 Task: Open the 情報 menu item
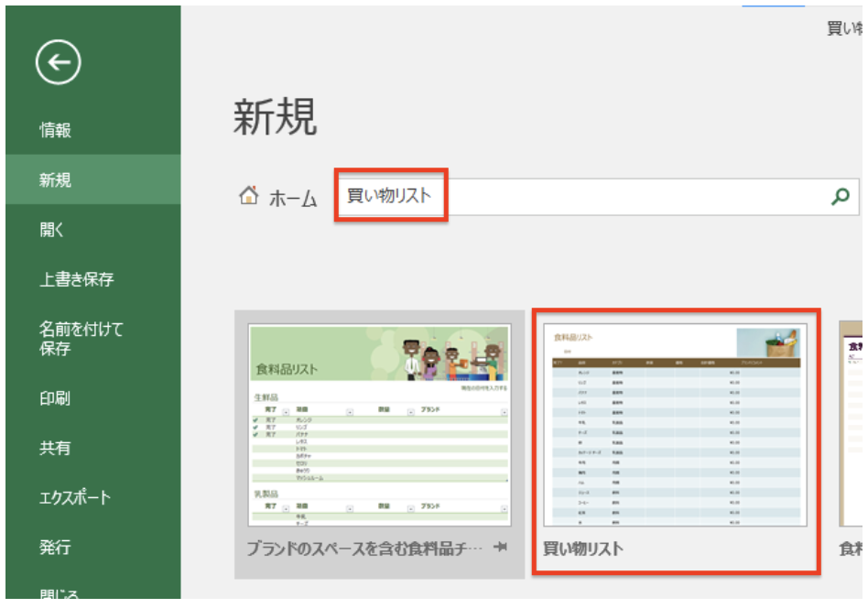pos(55,130)
